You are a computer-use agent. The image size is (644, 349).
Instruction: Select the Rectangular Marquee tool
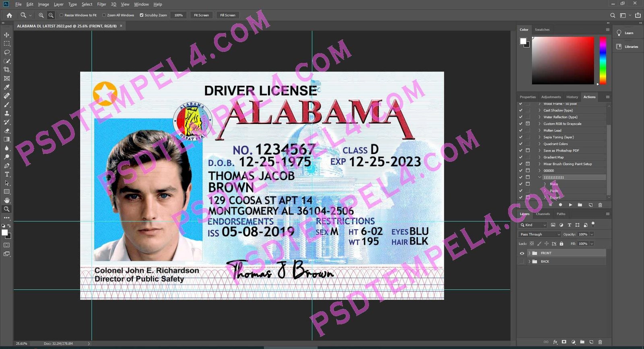7,43
